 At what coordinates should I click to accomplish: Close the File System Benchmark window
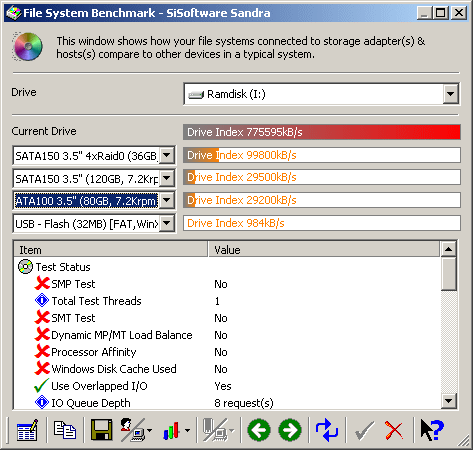click(x=459, y=13)
